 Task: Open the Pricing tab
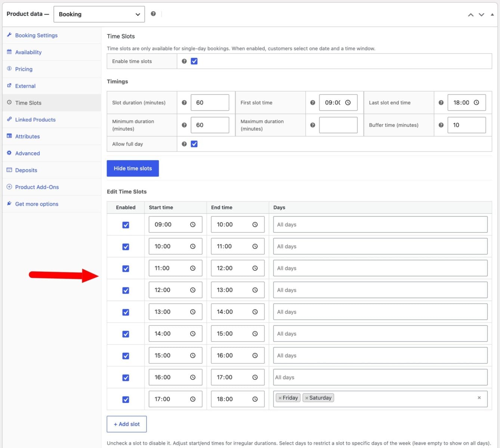[x=24, y=69]
